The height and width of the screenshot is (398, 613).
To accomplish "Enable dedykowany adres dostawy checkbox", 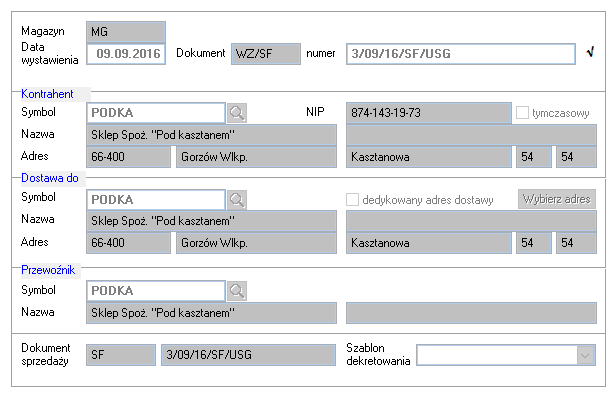I will 352,199.
